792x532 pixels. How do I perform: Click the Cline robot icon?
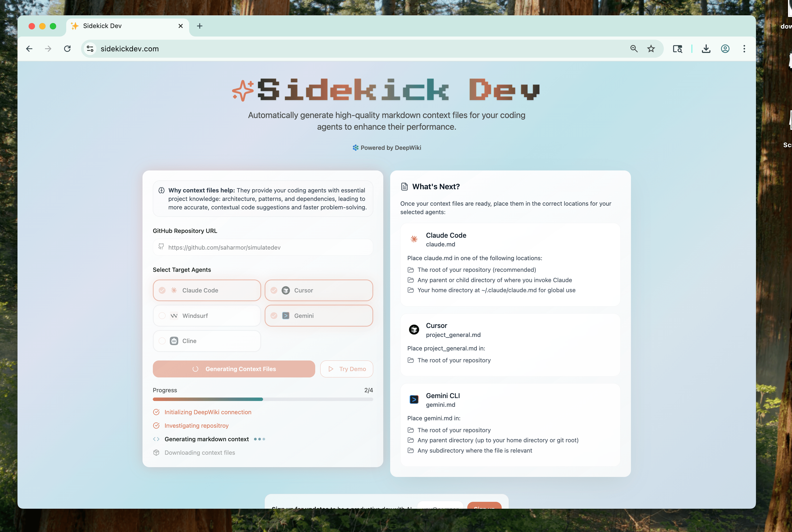173,341
